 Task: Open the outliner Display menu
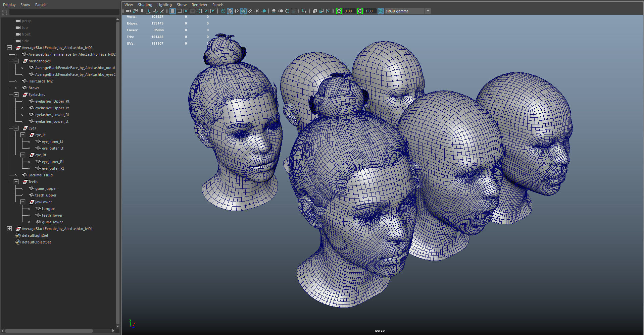coord(9,5)
